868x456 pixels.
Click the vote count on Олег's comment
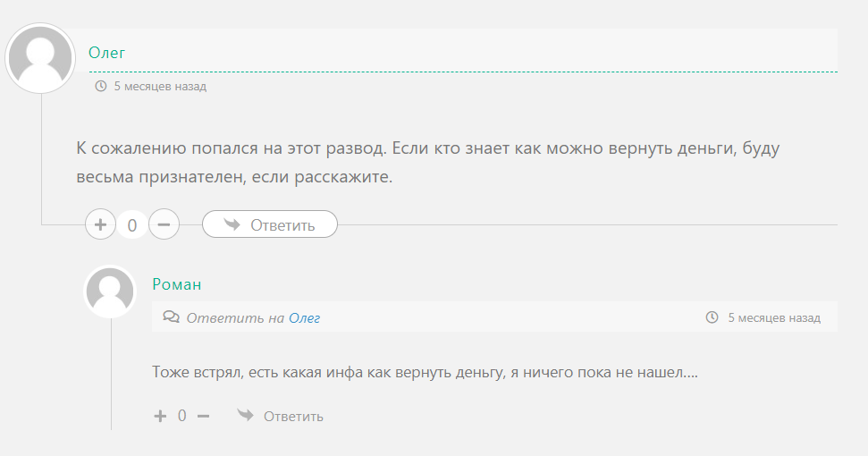pyautogui.click(x=132, y=225)
